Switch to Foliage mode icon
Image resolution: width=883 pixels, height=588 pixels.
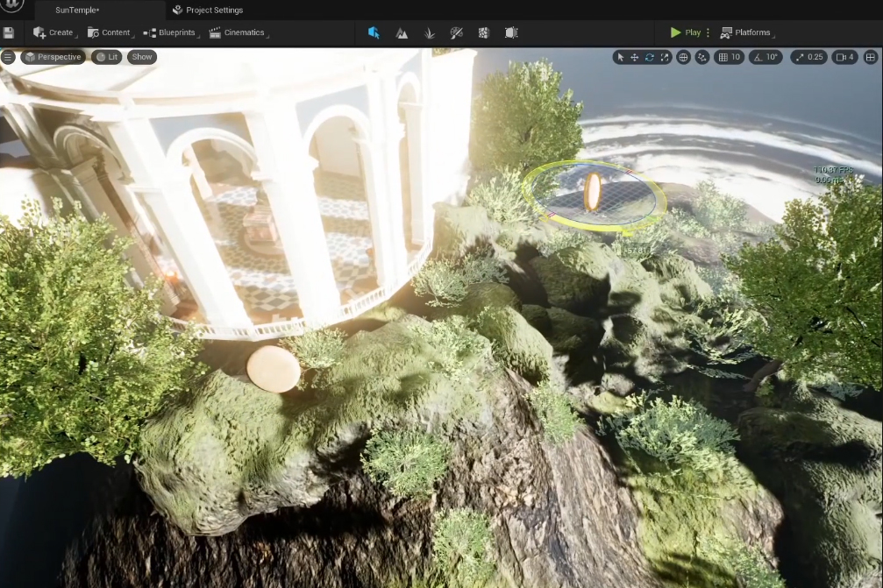coord(429,32)
